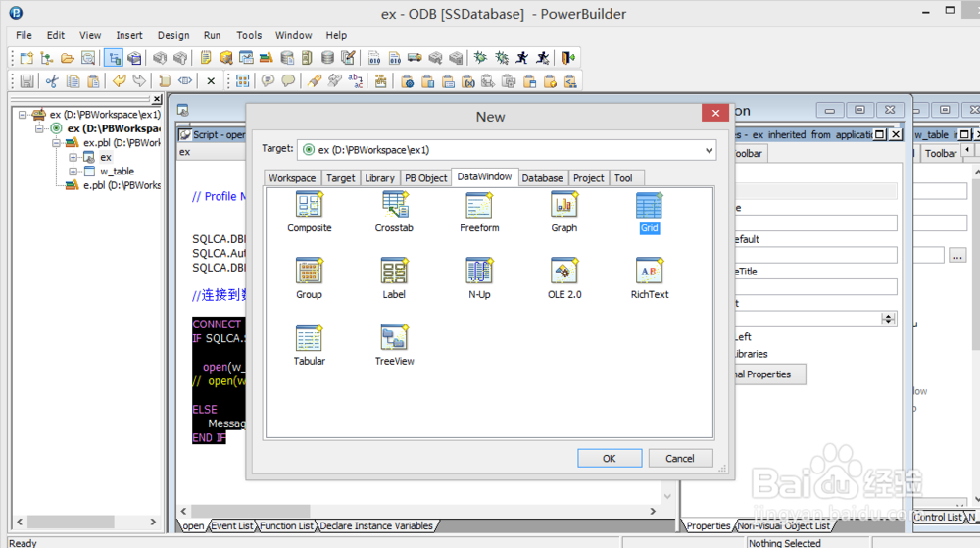
Task: Click the Replace abc toolbar icon
Action: 356,81
